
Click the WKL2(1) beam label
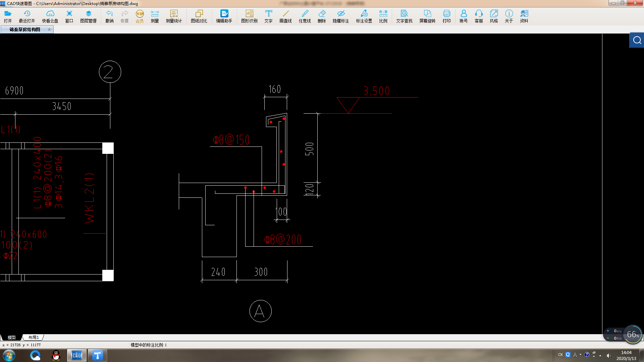[x=90, y=198]
